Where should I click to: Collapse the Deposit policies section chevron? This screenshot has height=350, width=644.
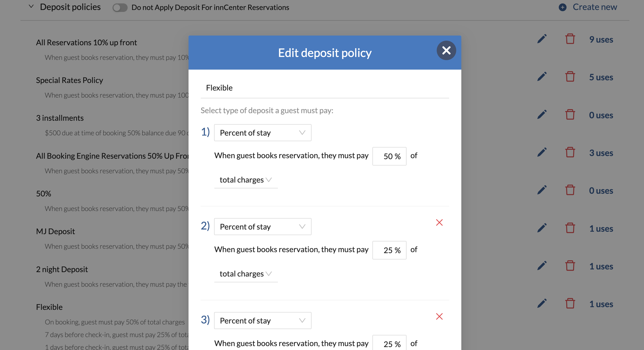(31, 7)
